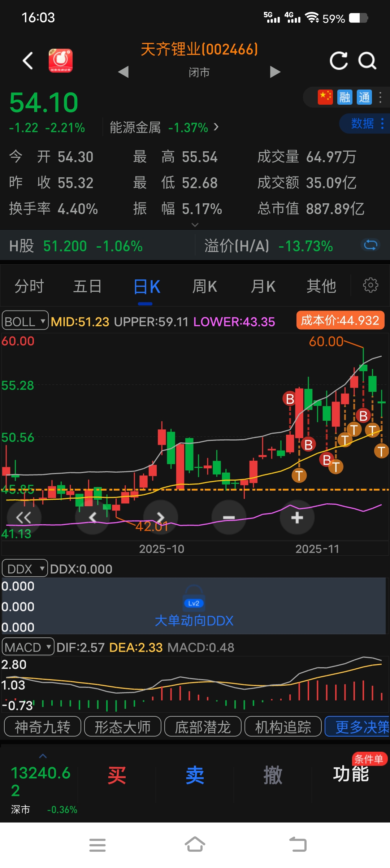Screen dimensions: 390x868
Task: Tap the 条件单 badge
Action: click(369, 759)
